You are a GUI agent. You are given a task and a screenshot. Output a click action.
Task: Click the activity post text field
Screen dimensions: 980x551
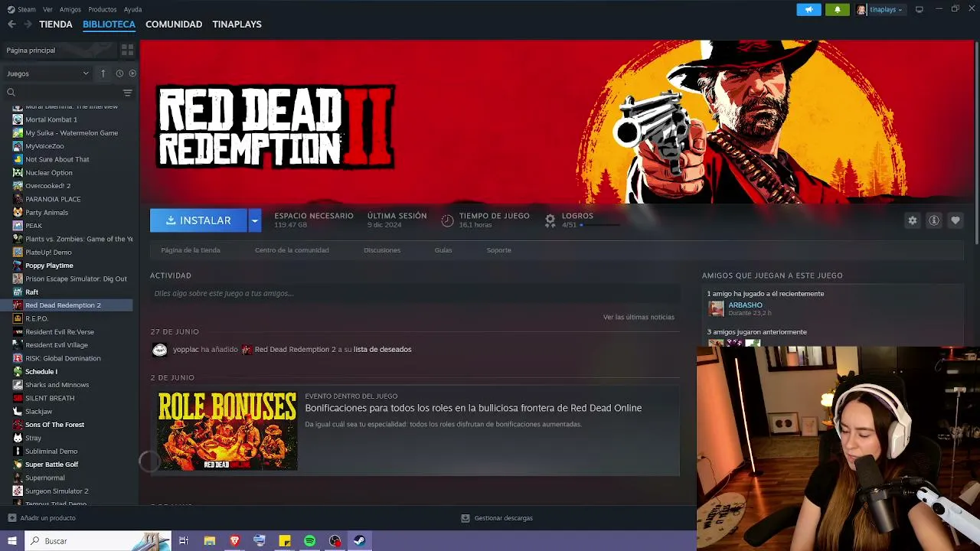click(415, 293)
